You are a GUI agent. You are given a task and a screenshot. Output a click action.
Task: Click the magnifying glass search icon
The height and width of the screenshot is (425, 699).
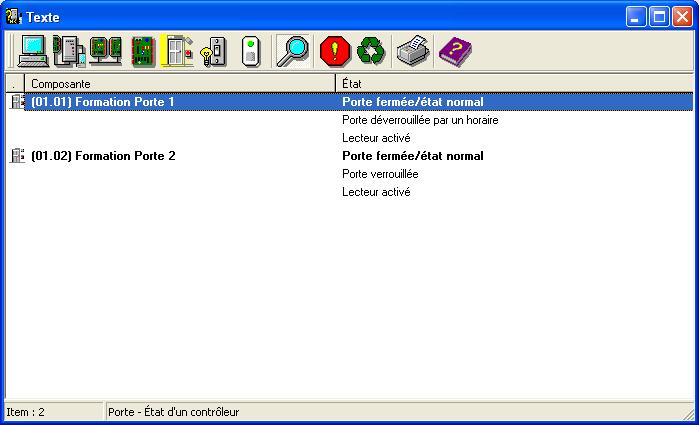tap(292, 51)
